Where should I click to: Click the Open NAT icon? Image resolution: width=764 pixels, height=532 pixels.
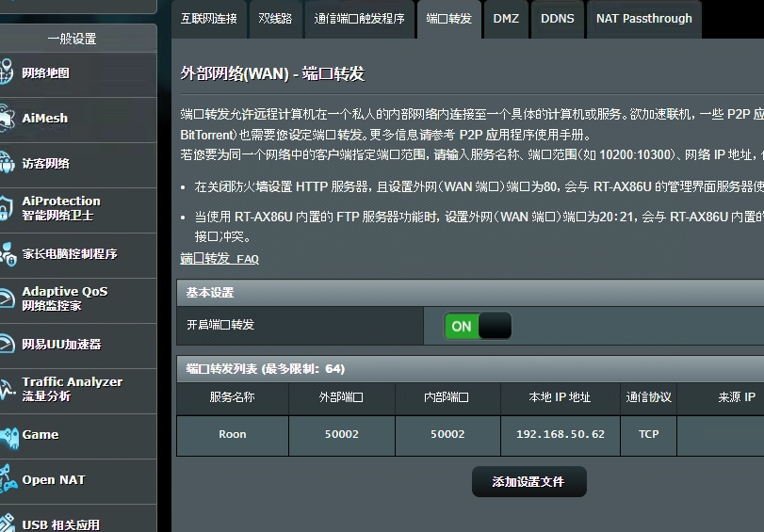pos(8,479)
